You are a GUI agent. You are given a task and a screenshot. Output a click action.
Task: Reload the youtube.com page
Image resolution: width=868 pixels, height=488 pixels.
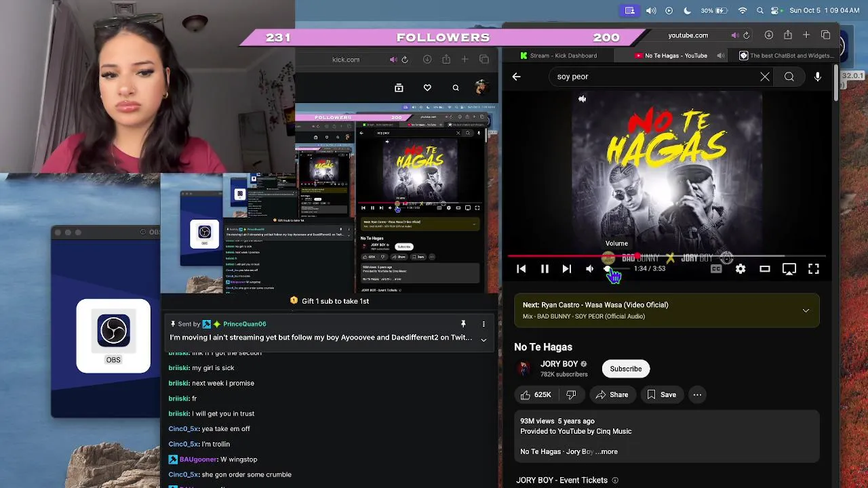[746, 35]
